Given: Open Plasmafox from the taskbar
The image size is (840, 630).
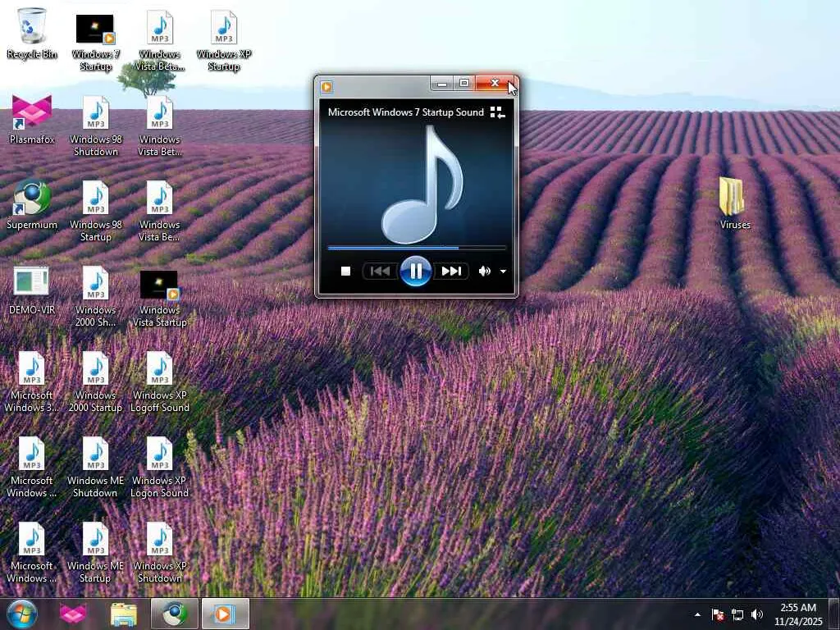Looking at the screenshot, I should (x=73, y=614).
